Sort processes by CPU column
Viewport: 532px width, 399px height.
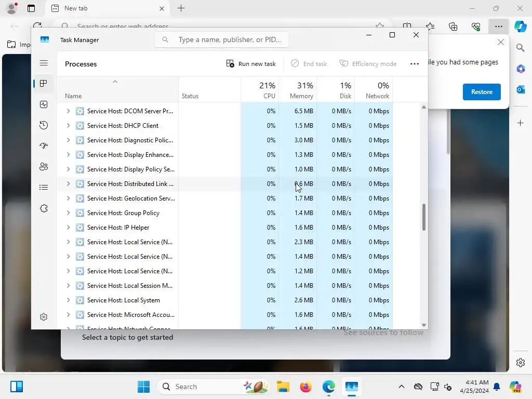[260, 90]
